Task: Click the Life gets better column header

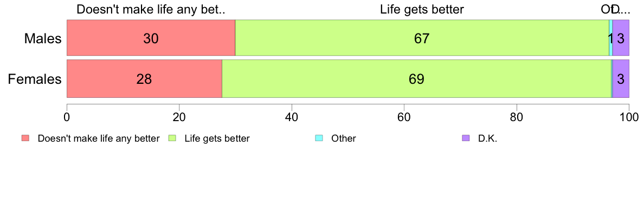Action: click(x=422, y=9)
